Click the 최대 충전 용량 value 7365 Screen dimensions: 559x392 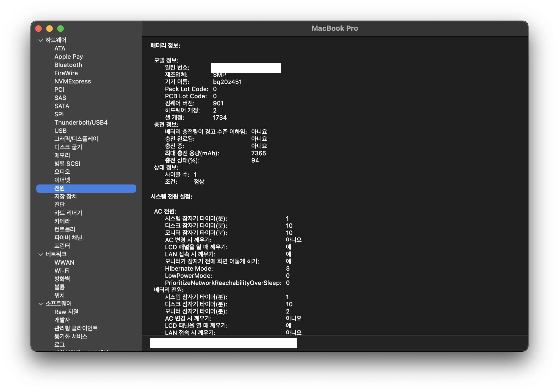point(259,153)
